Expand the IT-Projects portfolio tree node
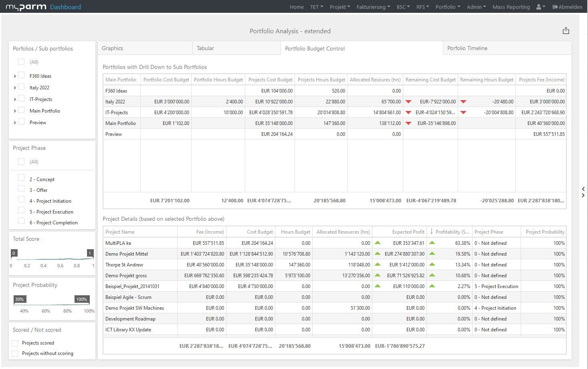 [x=15, y=99]
